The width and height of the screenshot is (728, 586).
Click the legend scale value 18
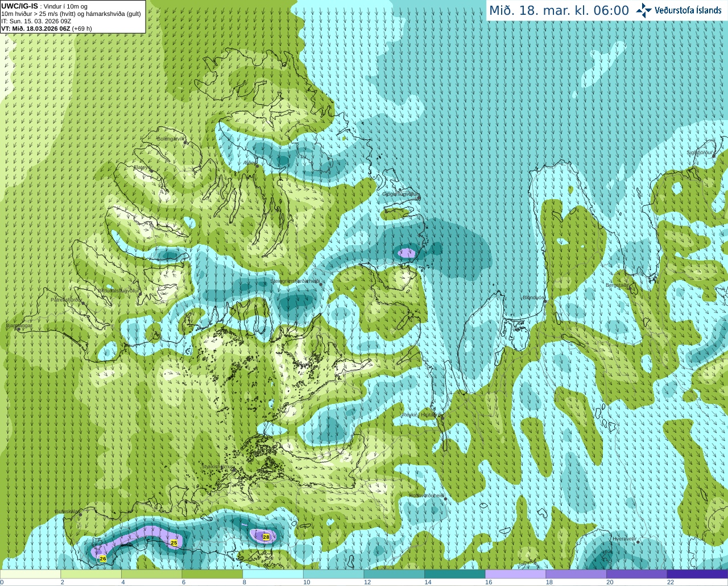pos(549,582)
